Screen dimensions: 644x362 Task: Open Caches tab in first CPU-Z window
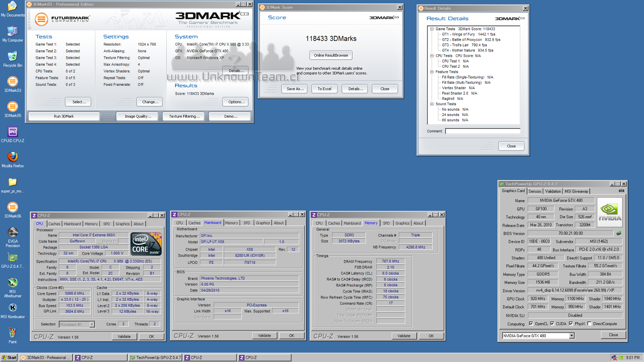tap(54, 224)
